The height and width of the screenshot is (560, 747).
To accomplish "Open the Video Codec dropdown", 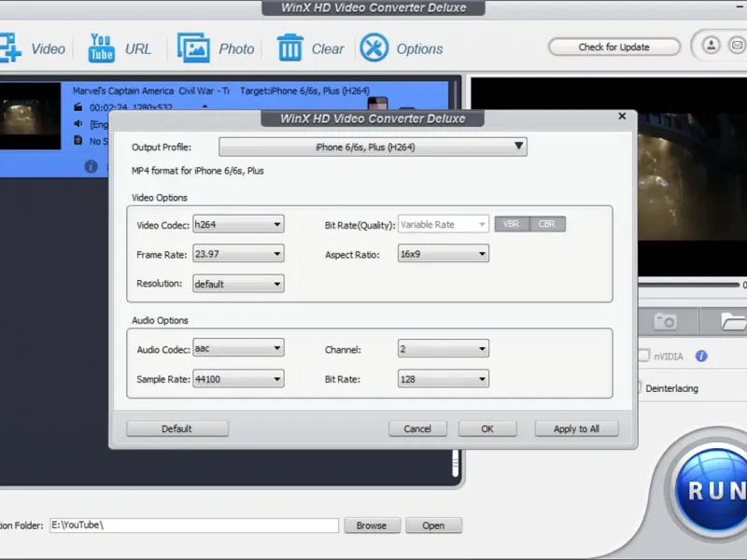I will click(x=238, y=224).
